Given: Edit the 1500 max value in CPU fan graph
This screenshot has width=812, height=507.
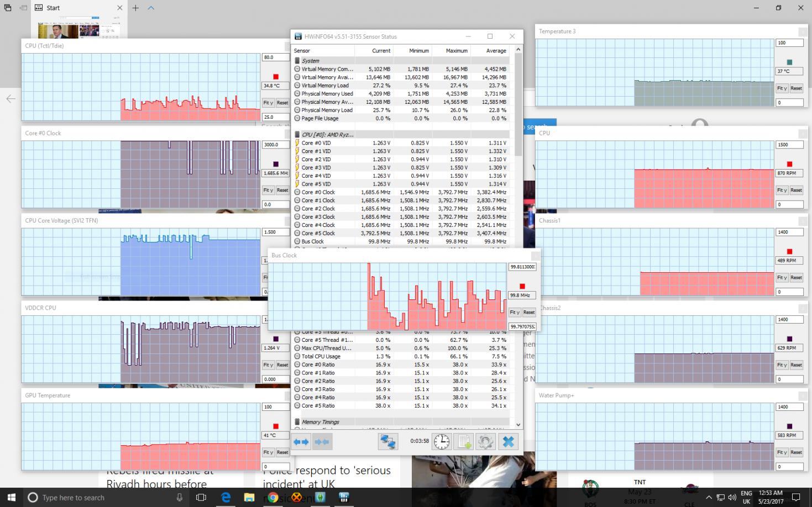Looking at the screenshot, I should 789,145.
